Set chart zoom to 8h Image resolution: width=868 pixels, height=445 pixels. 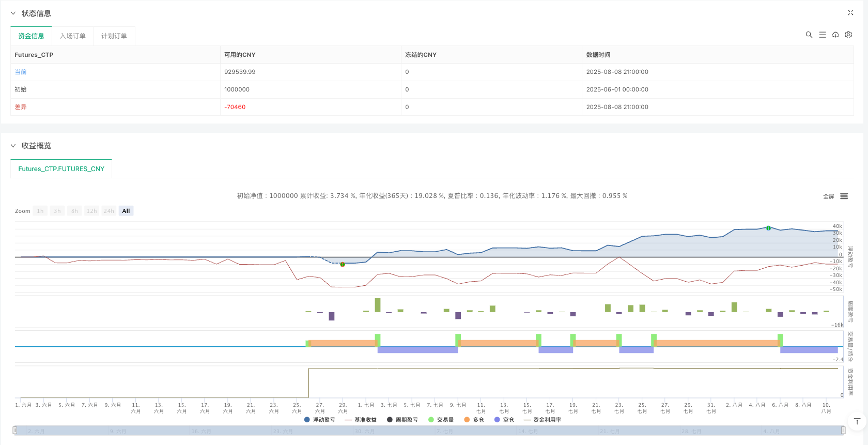click(74, 211)
